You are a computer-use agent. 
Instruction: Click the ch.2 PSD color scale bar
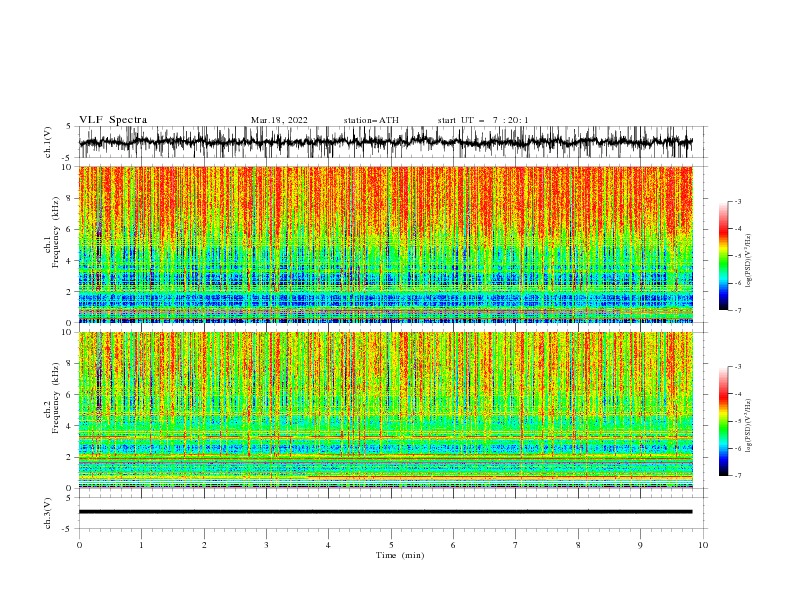click(x=723, y=421)
